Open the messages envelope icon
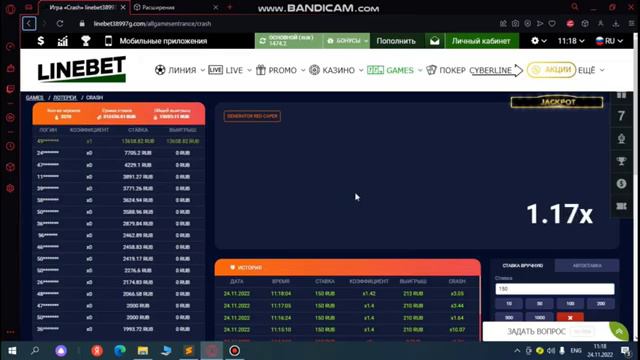Image resolution: width=640 pixels, height=360 pixels. point(434,41)
